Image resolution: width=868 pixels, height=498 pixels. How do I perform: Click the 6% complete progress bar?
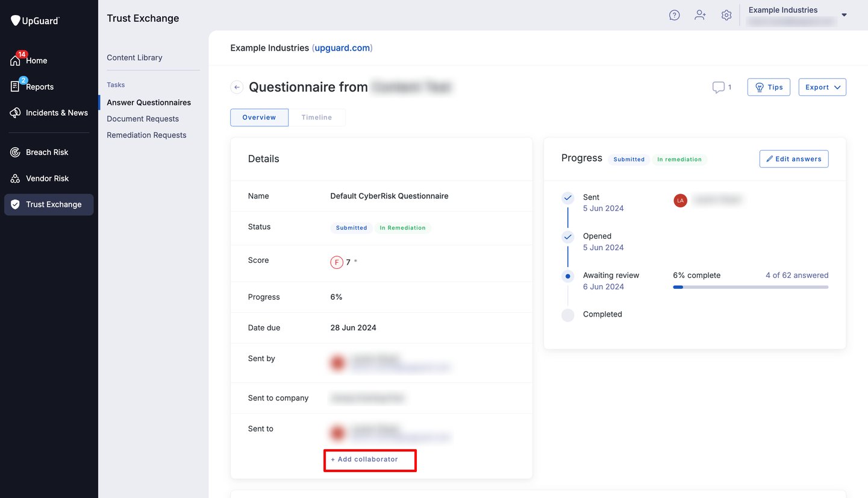coord(750,287)
